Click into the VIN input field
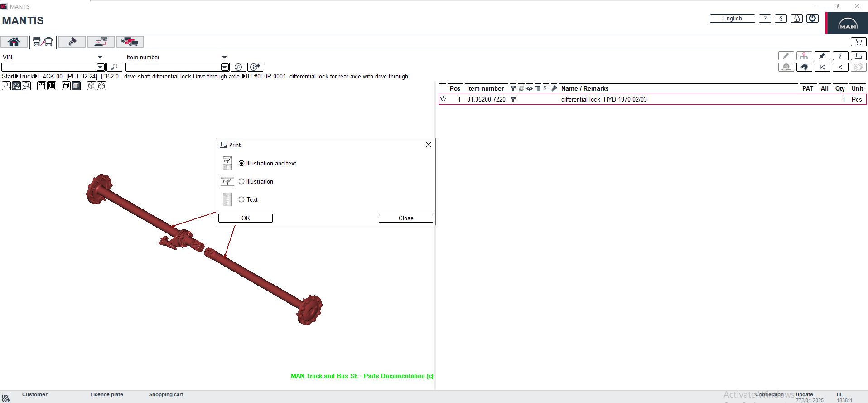 click(x=49, y=67)
